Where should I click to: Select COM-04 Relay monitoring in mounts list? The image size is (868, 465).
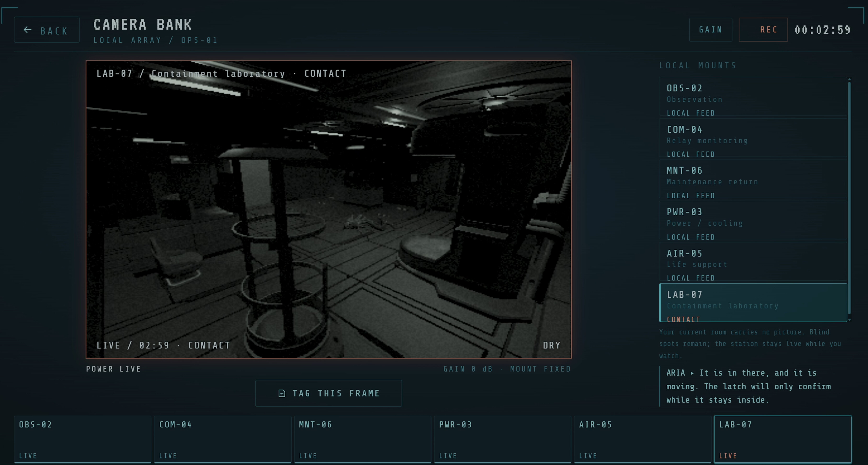click(x=753, y=138)
